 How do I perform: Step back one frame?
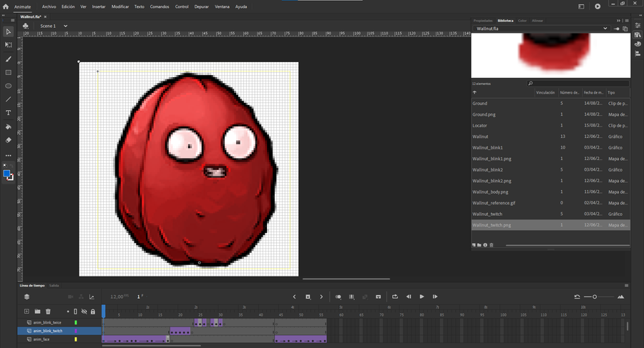(409, 297)
